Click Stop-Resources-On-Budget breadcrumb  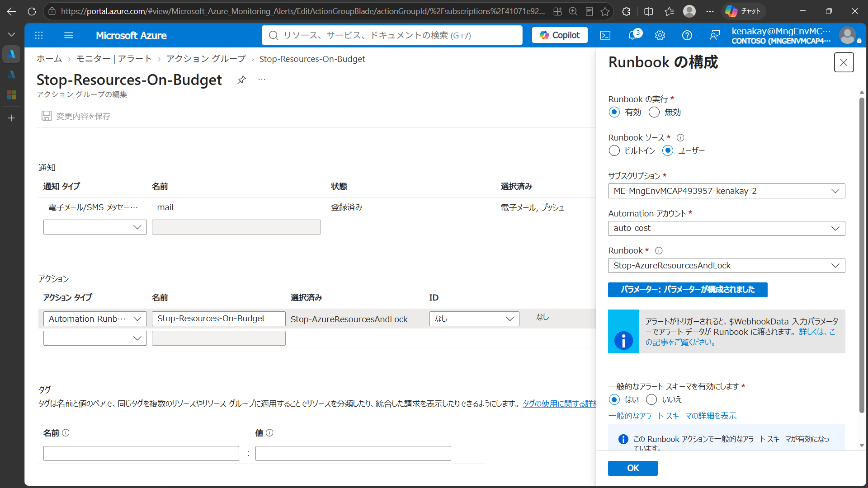click(x=312, y=59)
